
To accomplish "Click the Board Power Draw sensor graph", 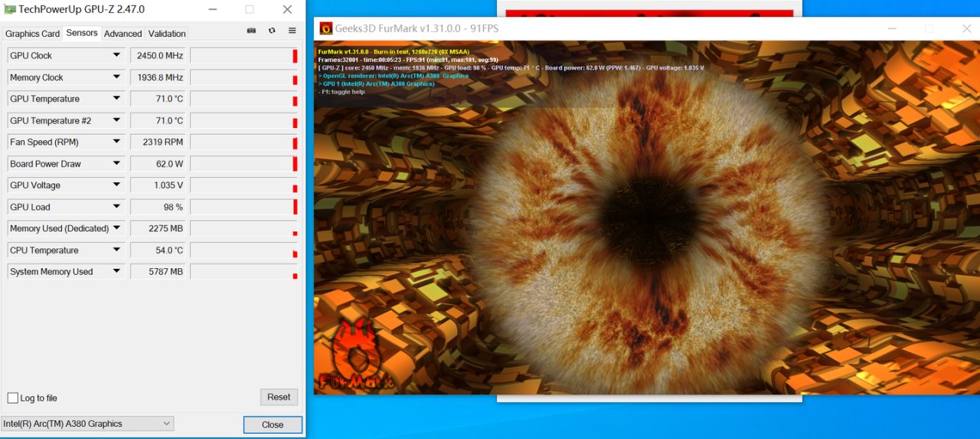I will 244,163.
